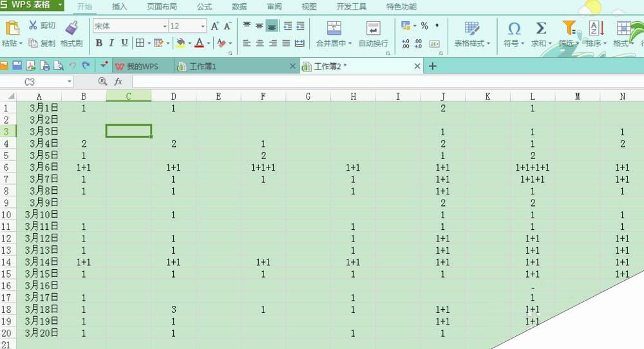Decrease font size with A- icon

tap(227, 26)
